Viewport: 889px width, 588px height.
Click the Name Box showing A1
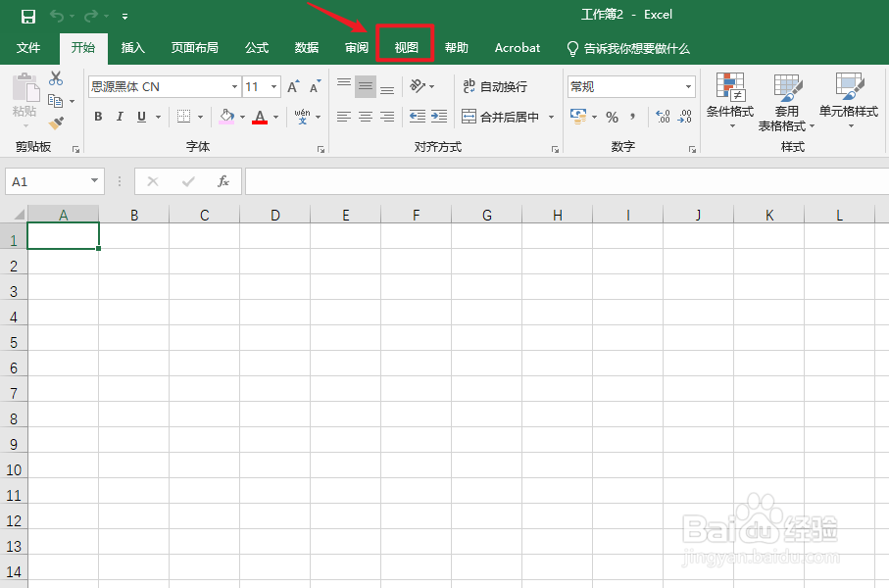click(x=46, y=181)
